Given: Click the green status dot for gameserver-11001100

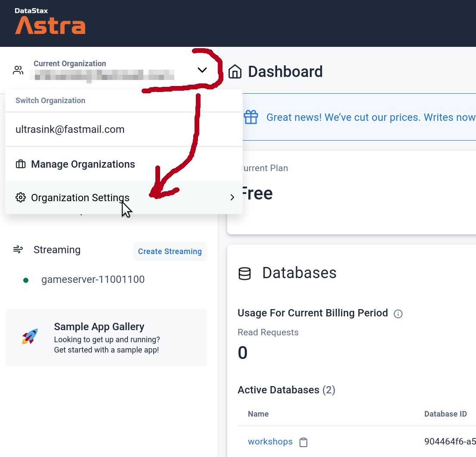Looking at the screenshot, I should (26, 280).
